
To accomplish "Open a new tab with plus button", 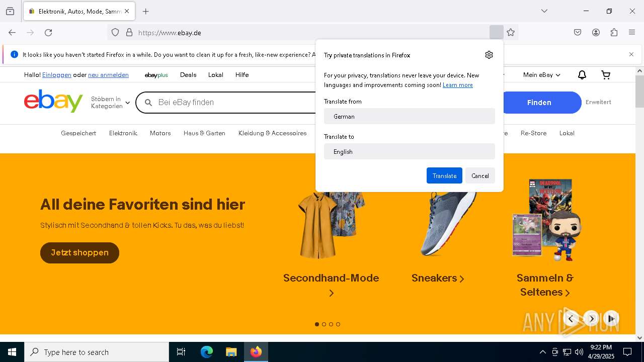I will [146, 11].
